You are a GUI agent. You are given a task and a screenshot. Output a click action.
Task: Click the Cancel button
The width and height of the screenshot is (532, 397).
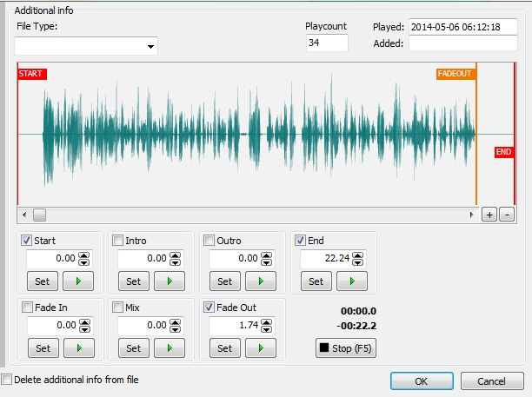[492, 381]
